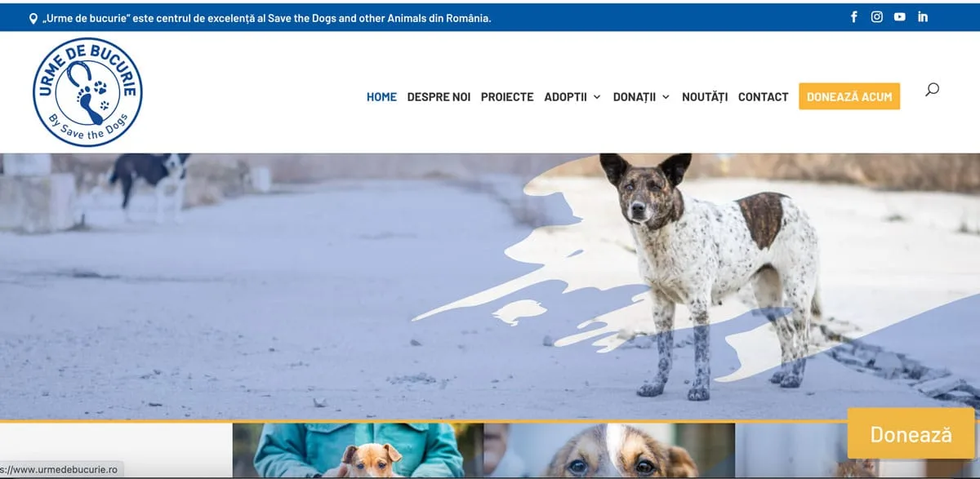Go to the Home menu item
The width and height of the screenshot is (980, 479).
pyautogui.click(x=381, y=96)
